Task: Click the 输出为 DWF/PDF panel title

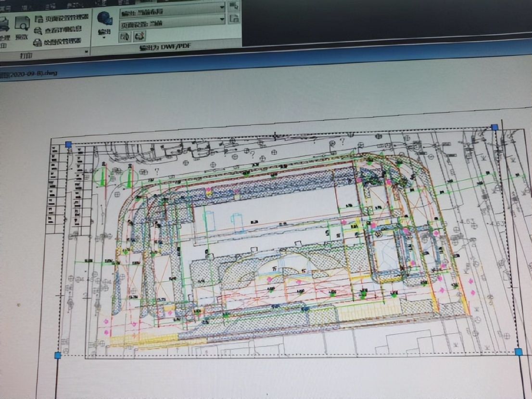Action: 164,48
